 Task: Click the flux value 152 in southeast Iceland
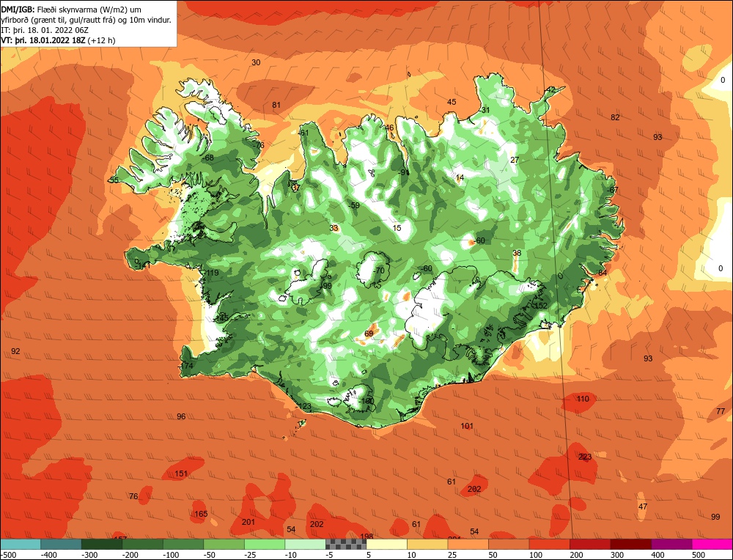pos(540,306)
